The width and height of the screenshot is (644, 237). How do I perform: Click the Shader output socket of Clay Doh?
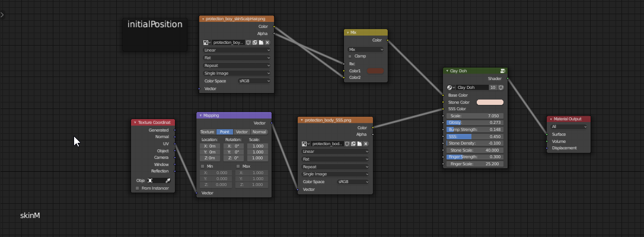[x=508, y=78]
